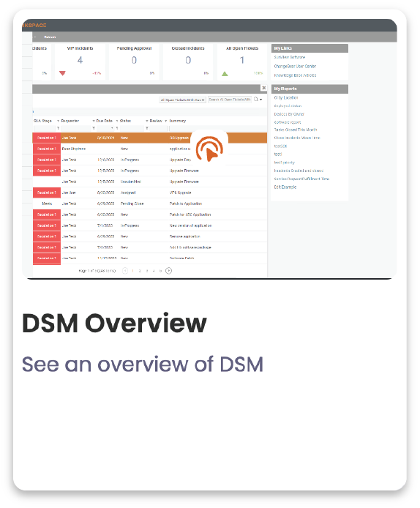Select the Rose Stephens ticket row
420x508 pixels.
150,149
